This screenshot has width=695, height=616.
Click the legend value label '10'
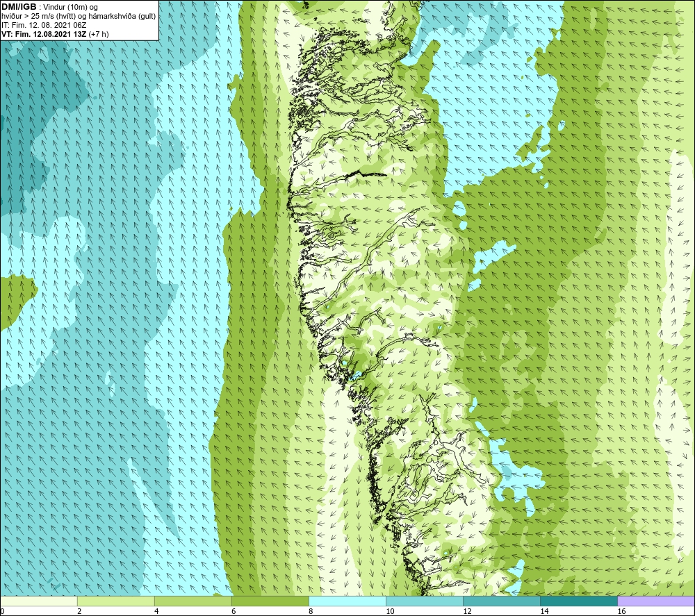coord(390,611)
